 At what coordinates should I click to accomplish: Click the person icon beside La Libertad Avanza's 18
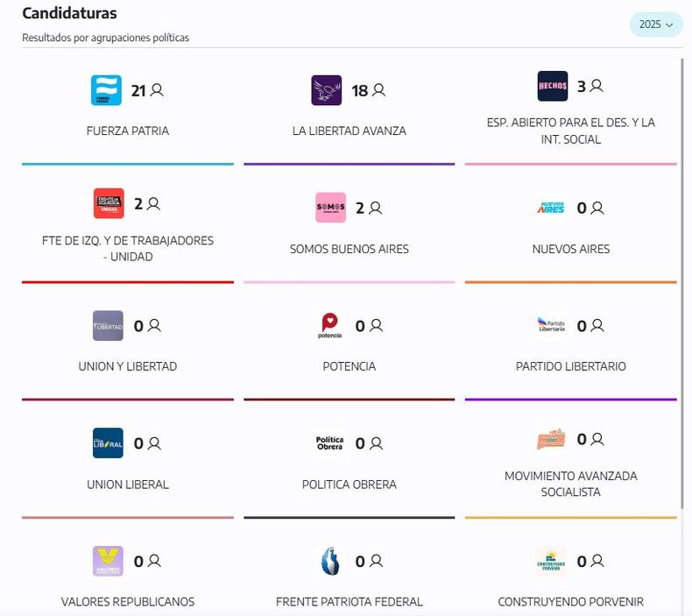click(x=378, y=90)
